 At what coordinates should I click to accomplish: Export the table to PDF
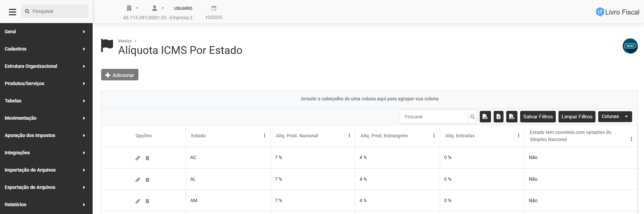tap(485, 117)
